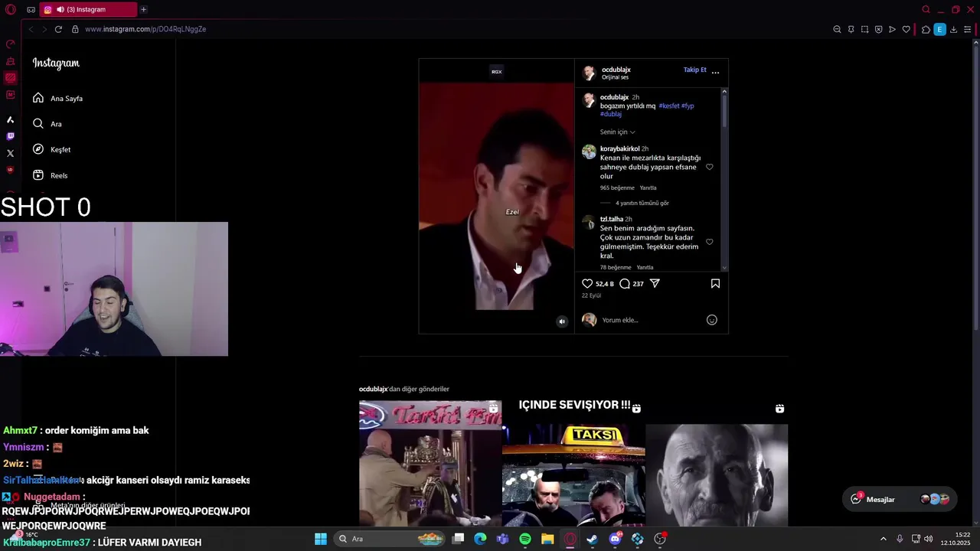Open the emoji picker in comment box

[711, 320]
